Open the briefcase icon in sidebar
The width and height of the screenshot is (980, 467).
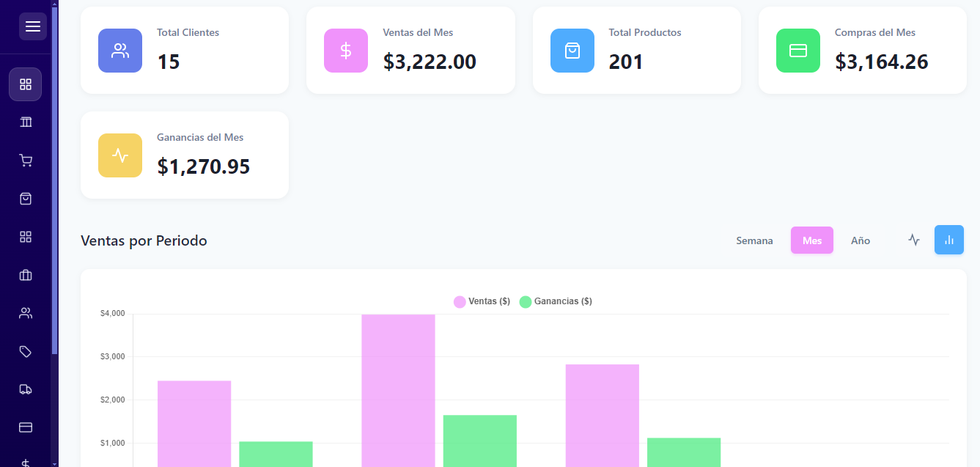(x=26, y=275)
